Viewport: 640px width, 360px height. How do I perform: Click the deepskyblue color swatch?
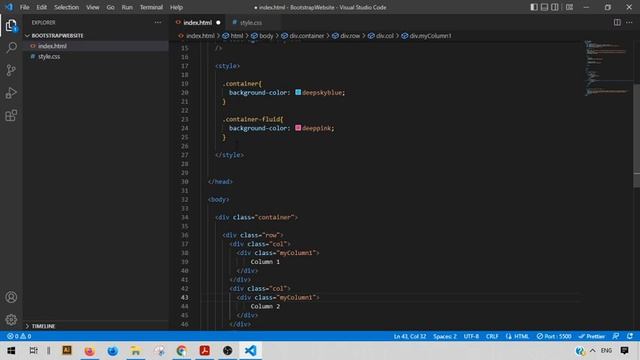(x=298, y=92)
